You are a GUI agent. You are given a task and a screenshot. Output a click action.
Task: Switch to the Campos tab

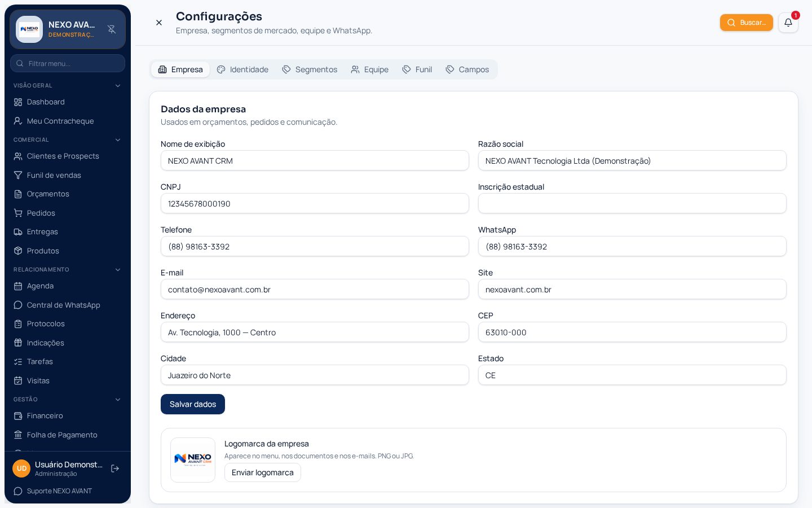[x=467, y=69]
